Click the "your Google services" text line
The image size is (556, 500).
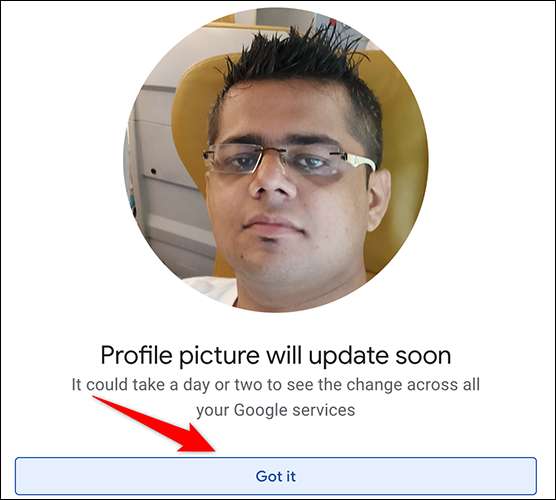coord(276,411)
